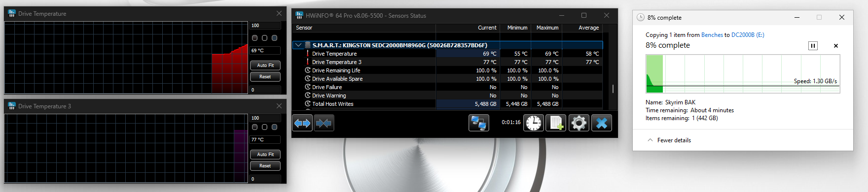The width and height of the screenshot is (868, 192).
Task: Click the icon next to Drive Remaining Life
Action: pos(308,70)
